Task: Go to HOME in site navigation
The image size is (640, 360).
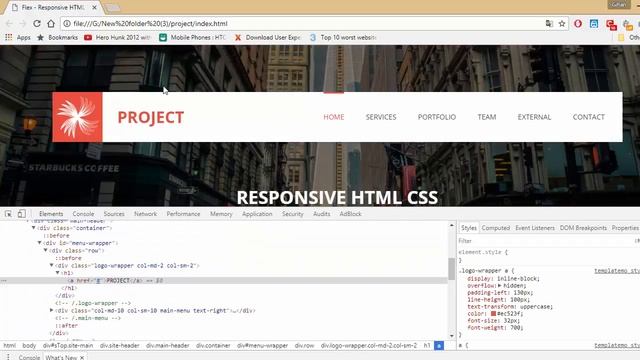Action: pos(333,117)
